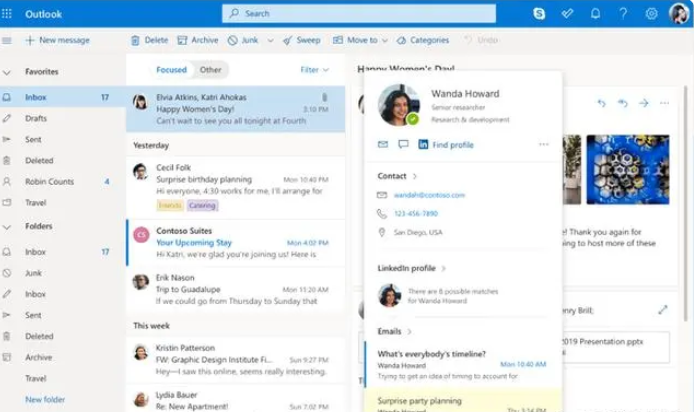Open more options on contact card
This screenshot has height=412, width=694.
coord(544,144)
